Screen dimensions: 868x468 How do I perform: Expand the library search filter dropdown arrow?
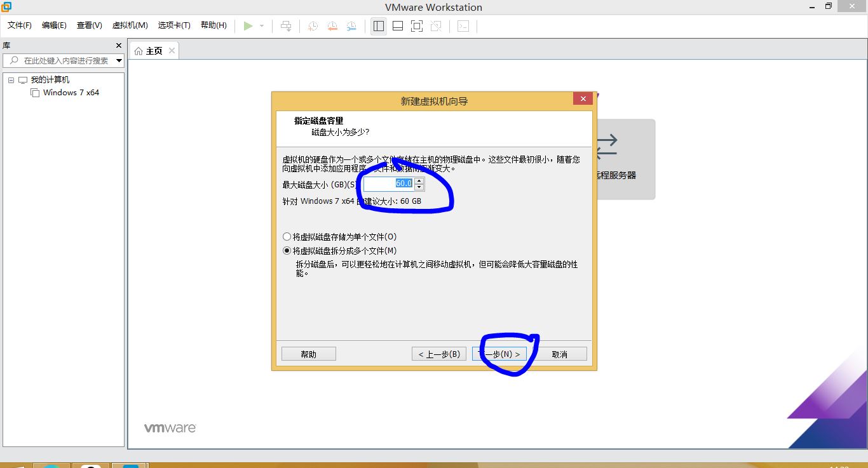119,61
